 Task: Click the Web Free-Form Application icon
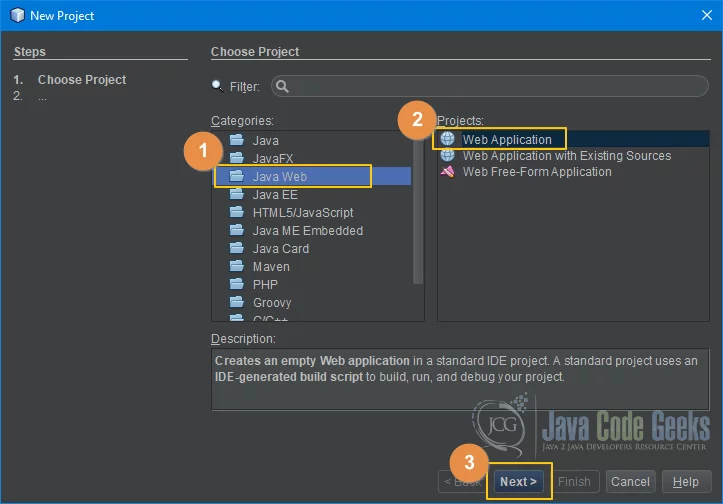pyautogui.click(x=447, y=172)
